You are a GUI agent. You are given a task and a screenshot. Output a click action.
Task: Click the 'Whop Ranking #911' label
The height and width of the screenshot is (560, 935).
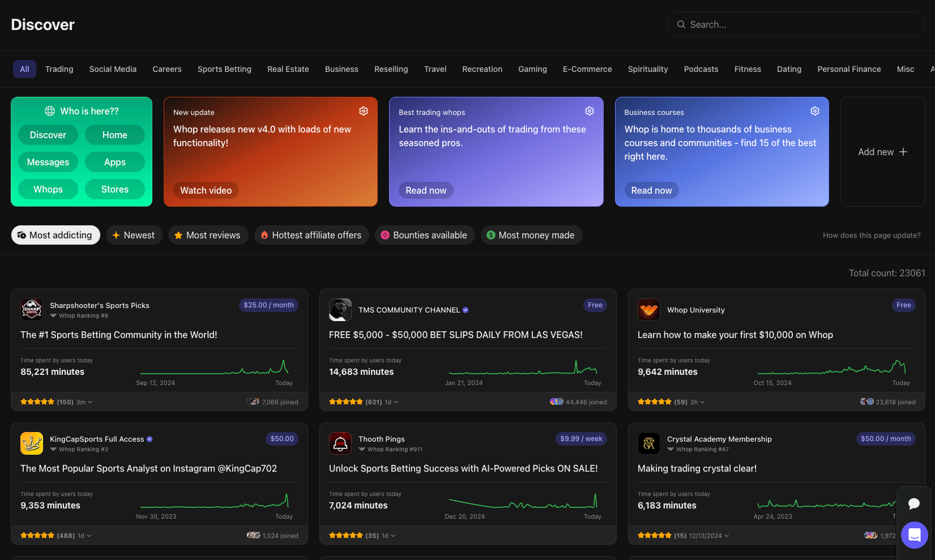[395, 450]
